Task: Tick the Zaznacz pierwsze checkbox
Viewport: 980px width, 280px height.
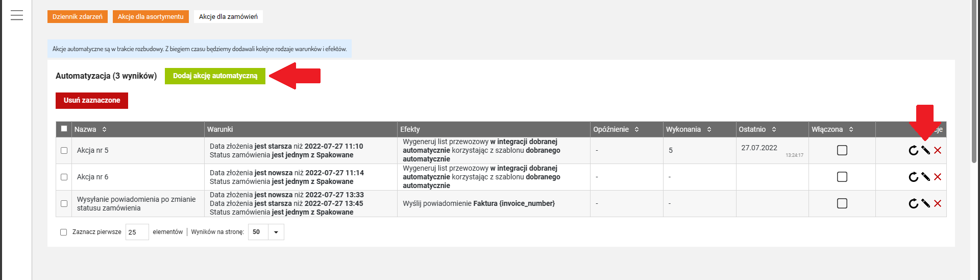Action: 64,232
